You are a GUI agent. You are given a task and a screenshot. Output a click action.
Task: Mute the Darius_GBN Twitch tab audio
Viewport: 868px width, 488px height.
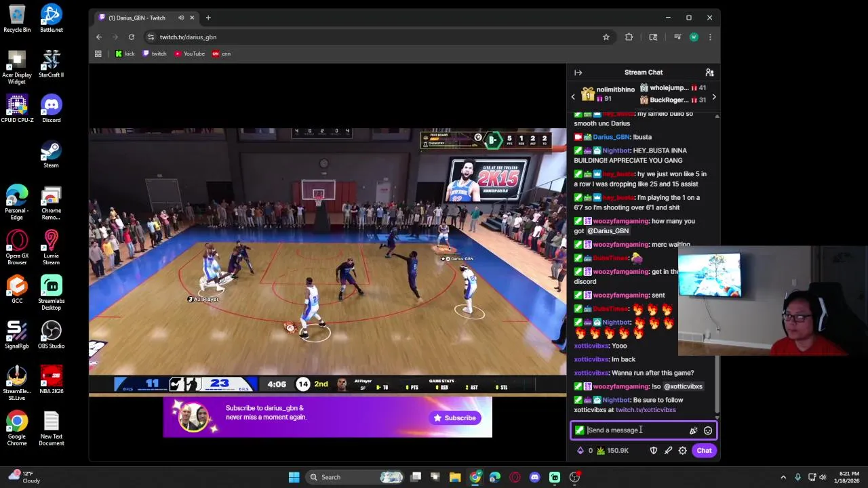coord(180,18)
